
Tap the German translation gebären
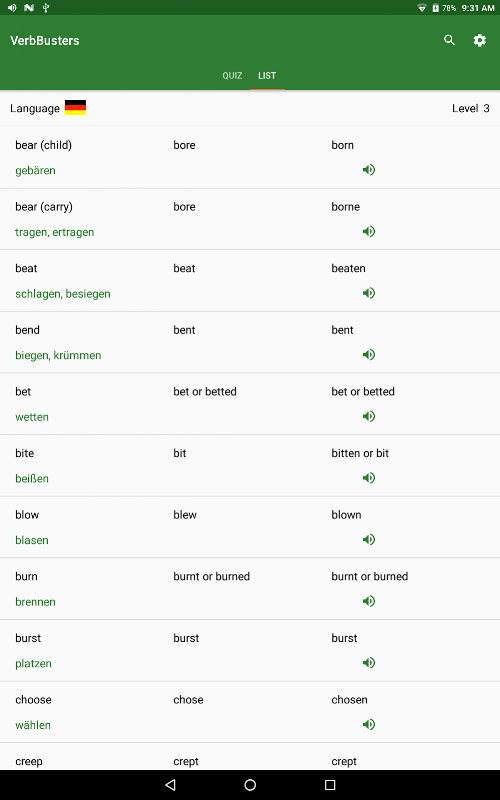(35, 170)
